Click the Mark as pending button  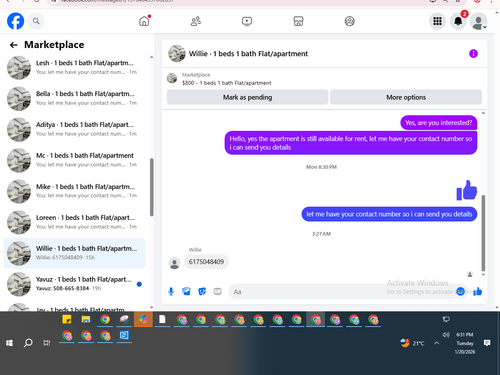(248, 97)
